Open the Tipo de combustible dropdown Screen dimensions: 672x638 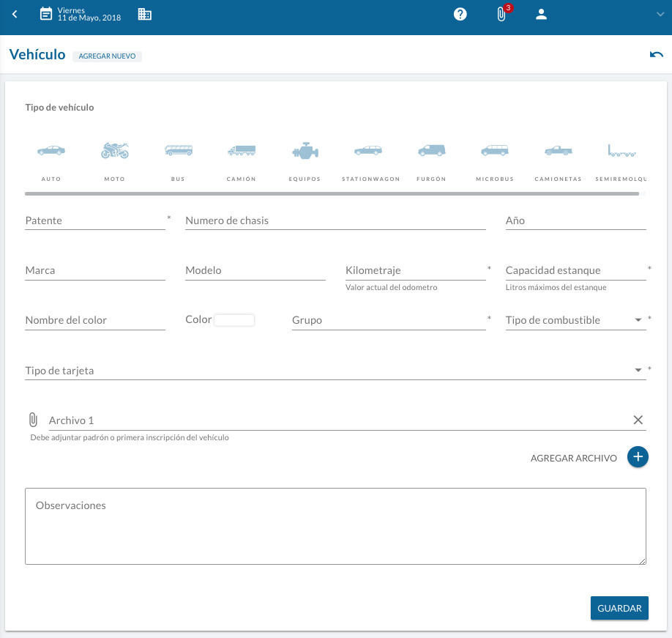coord(575,320)
